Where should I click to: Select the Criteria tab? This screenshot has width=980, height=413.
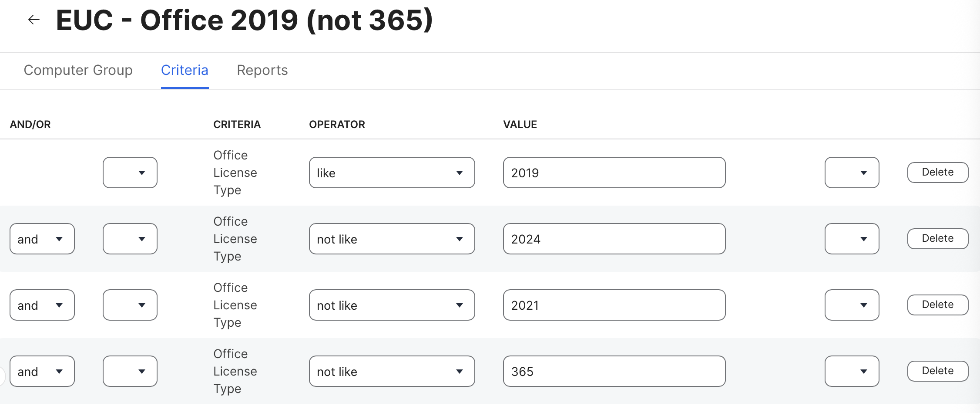click(x=185, y=70)
